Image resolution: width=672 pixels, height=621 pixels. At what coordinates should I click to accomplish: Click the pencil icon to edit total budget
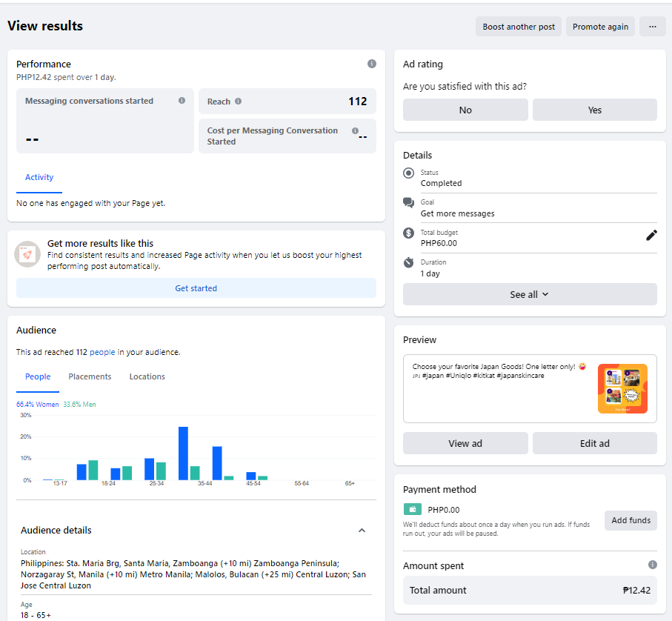coord(651,235)
